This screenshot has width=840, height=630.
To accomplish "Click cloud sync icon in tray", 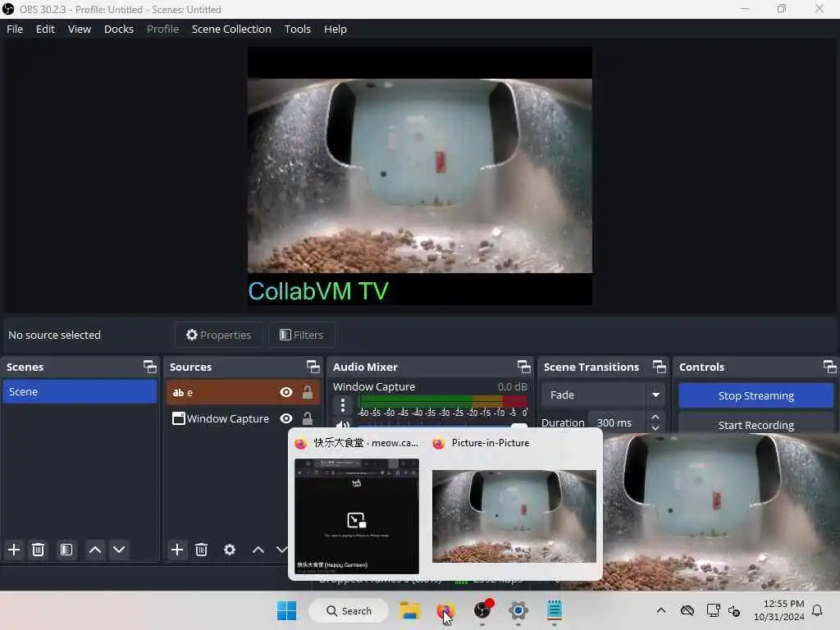I will [x=687, y=610].
